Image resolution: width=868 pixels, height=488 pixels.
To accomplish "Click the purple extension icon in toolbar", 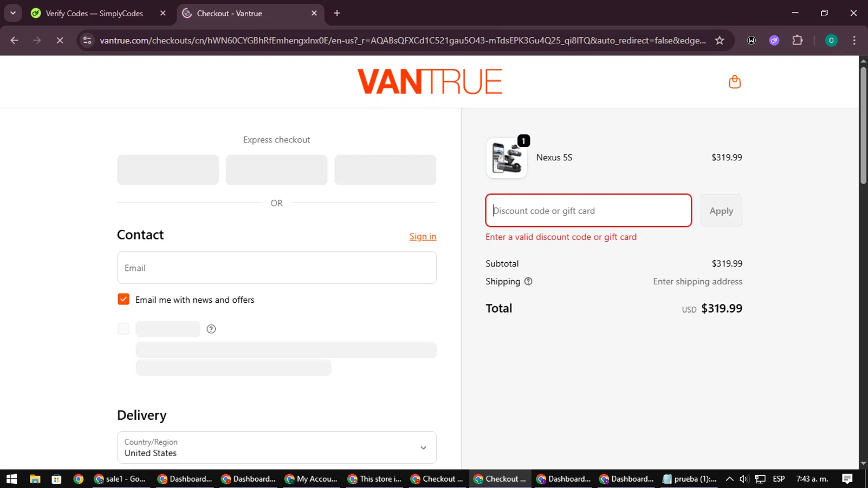I will click(774, 41).
